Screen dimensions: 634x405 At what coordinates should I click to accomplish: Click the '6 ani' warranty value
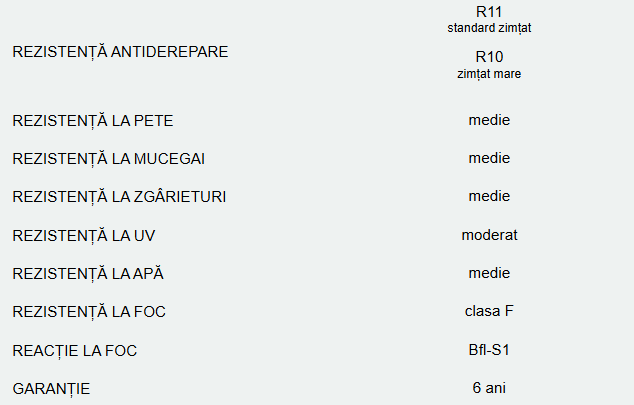pos(489,389)
